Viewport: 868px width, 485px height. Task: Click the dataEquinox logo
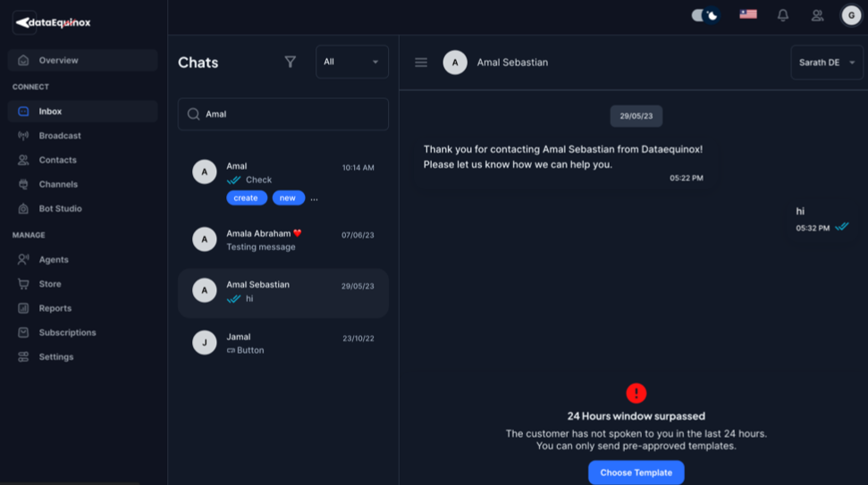click(53, 22)
